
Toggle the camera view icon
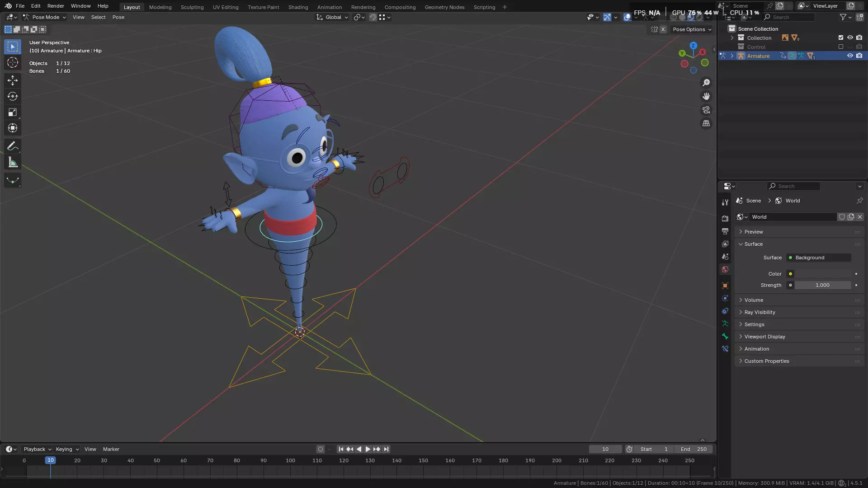pyautogui.click(x=706, y=110)
